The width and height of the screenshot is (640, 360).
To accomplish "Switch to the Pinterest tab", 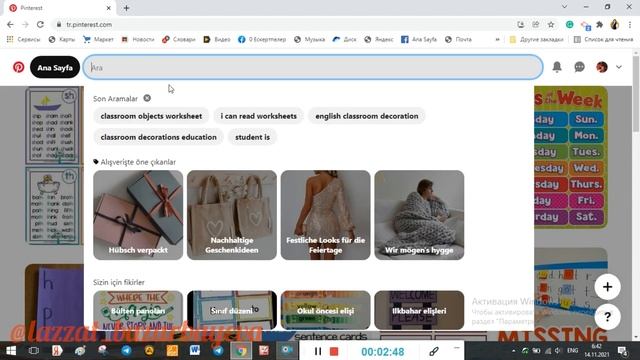I will pyautogui.click(x=61, y=8).
